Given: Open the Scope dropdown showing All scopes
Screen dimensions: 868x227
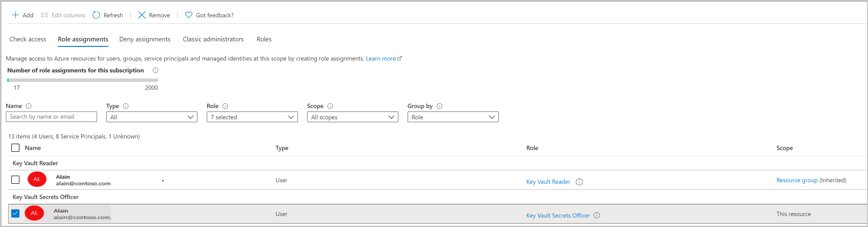Looking at the screenshot, I should click(x=352, y=117).
